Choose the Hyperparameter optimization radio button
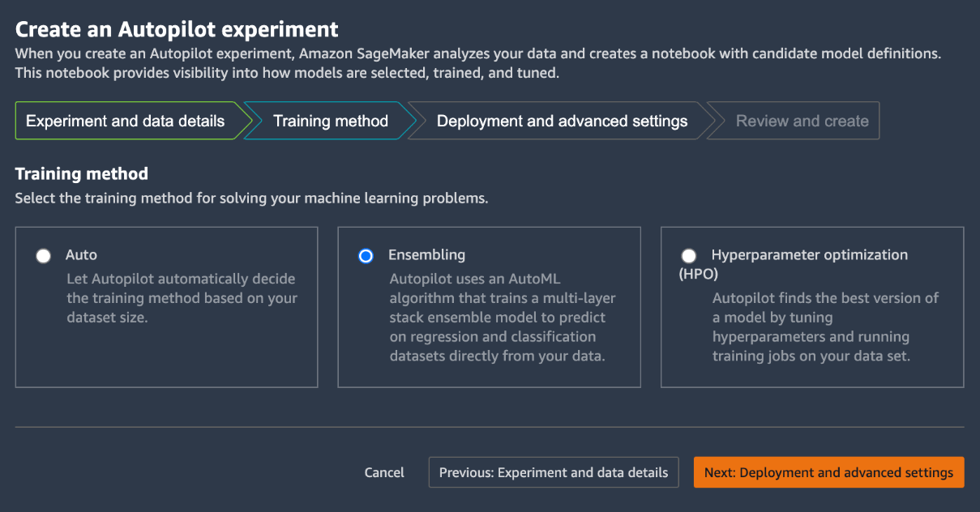The height and width of the screenshot is (512, 980). tap(689, 256)
